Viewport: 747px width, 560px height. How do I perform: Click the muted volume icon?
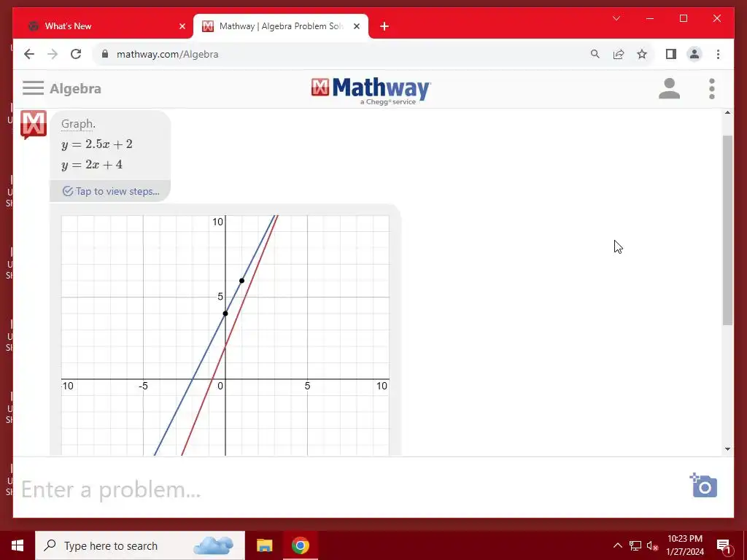point(652,545)
